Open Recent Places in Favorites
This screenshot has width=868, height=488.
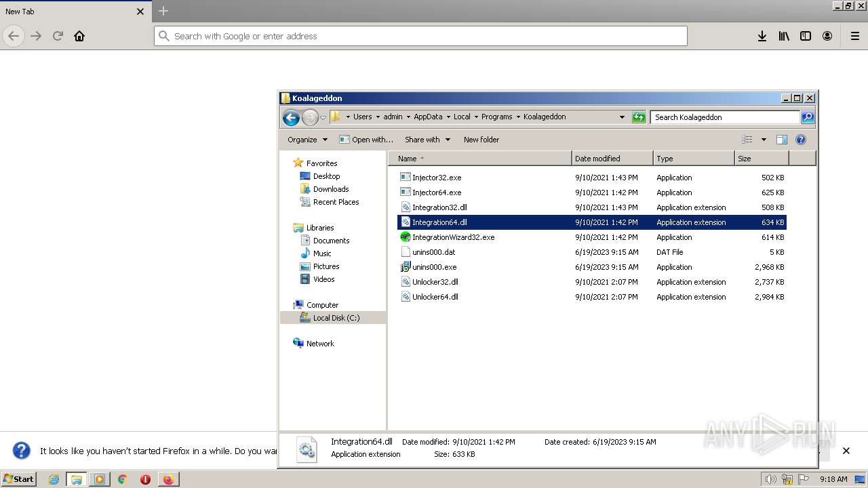[x=336, y=202]
